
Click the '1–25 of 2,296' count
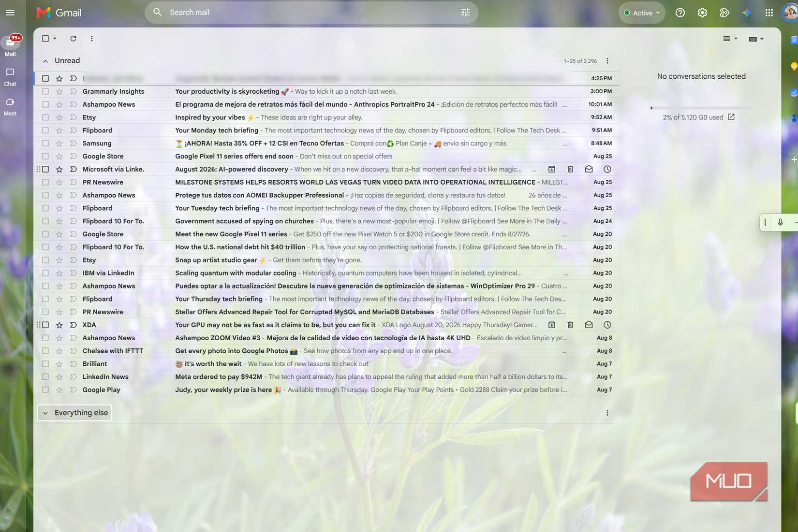point(580,61)
